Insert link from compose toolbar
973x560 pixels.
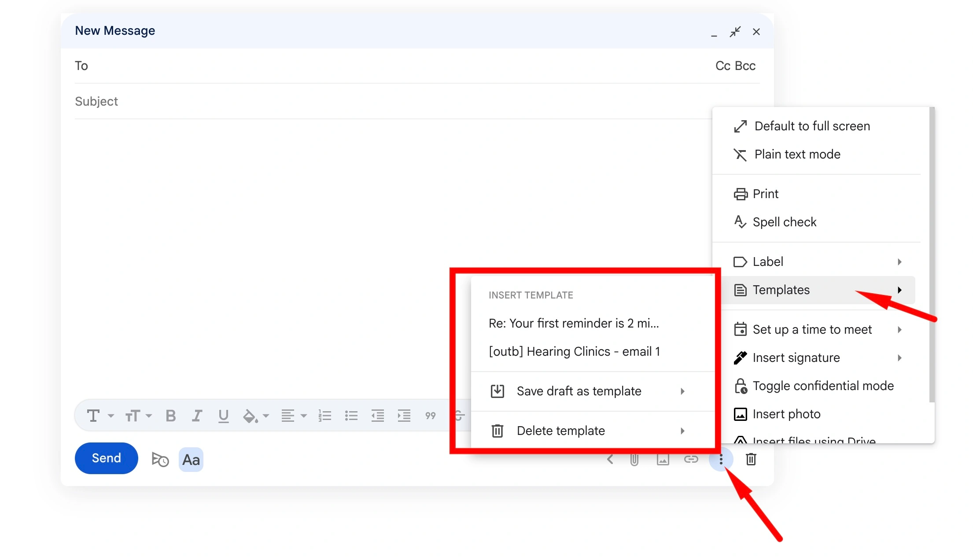[691, 459]
